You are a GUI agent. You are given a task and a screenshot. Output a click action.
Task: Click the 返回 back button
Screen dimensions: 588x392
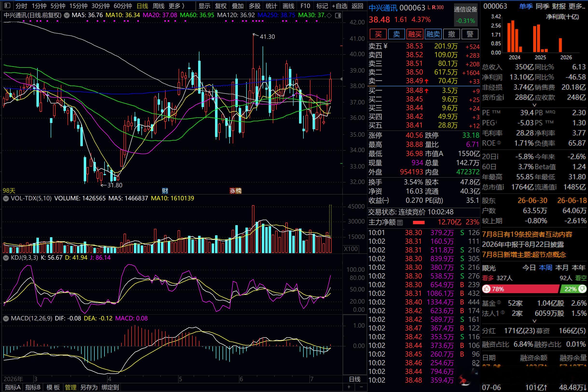[x=357, y=6]
